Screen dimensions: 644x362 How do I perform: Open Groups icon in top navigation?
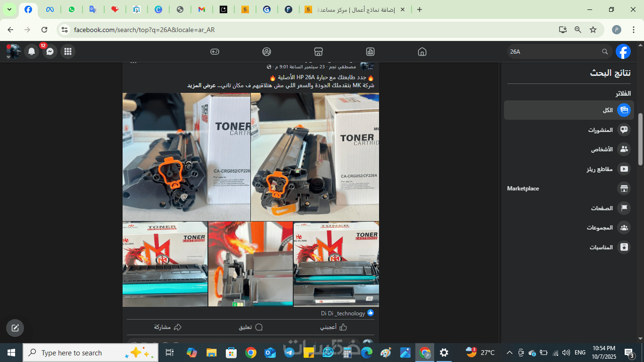click(267, 51)
